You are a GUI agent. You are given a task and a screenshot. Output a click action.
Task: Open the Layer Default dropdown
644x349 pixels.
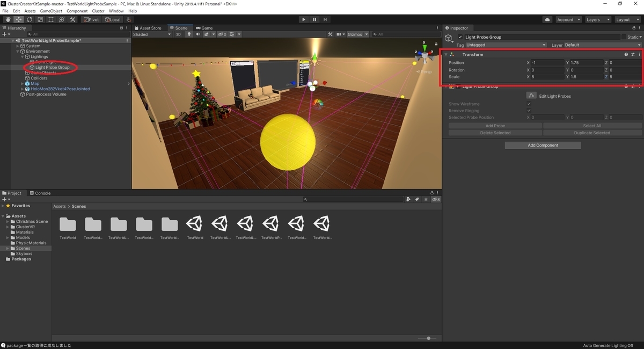pyautogui.click(x=602, y=45)
